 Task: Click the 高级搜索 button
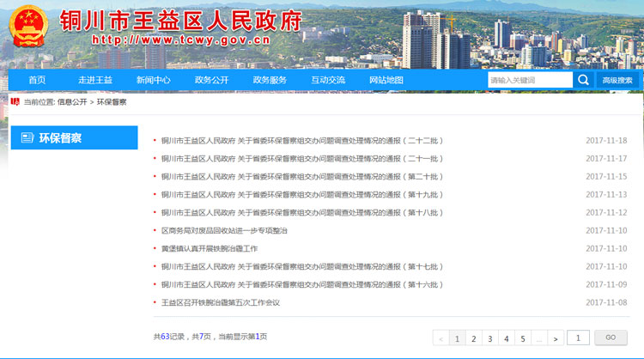click(617, 80)
